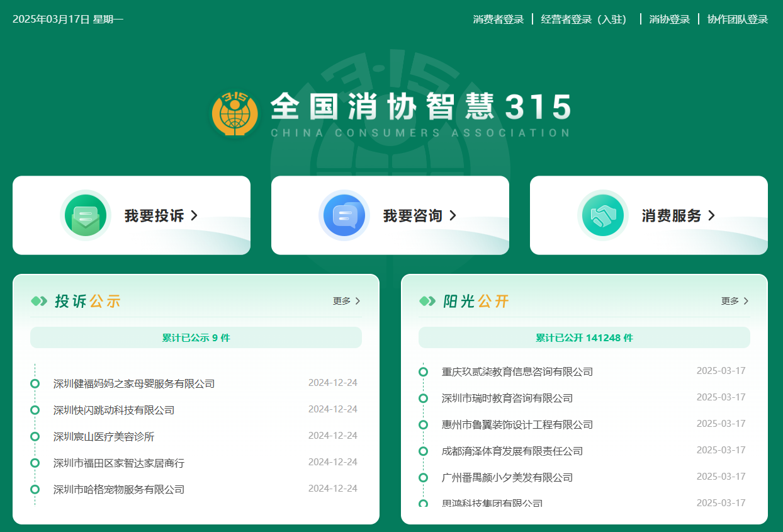Viewport: 783px width, 532px height.
Task: Click the diamond icon beside 投诉公示
Action: [39, 302]
